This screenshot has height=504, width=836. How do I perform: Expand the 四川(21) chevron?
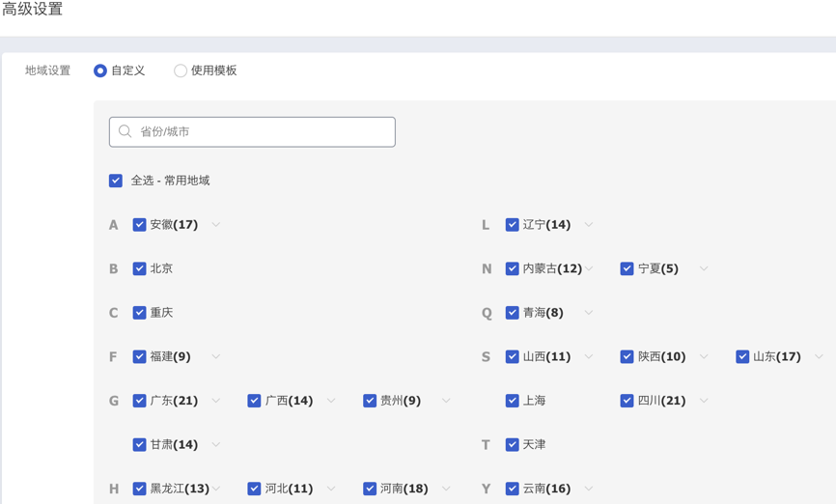[x=704, y=401]
